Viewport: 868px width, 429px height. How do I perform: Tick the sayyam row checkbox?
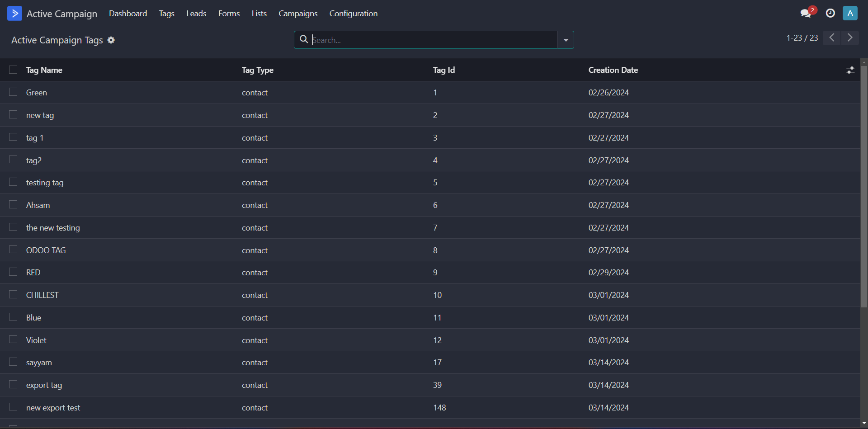[13, 362]
